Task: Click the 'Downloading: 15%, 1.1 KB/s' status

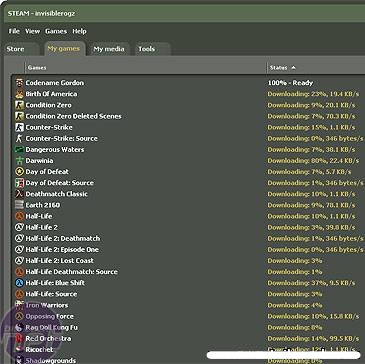Action: tap(311, 127)
